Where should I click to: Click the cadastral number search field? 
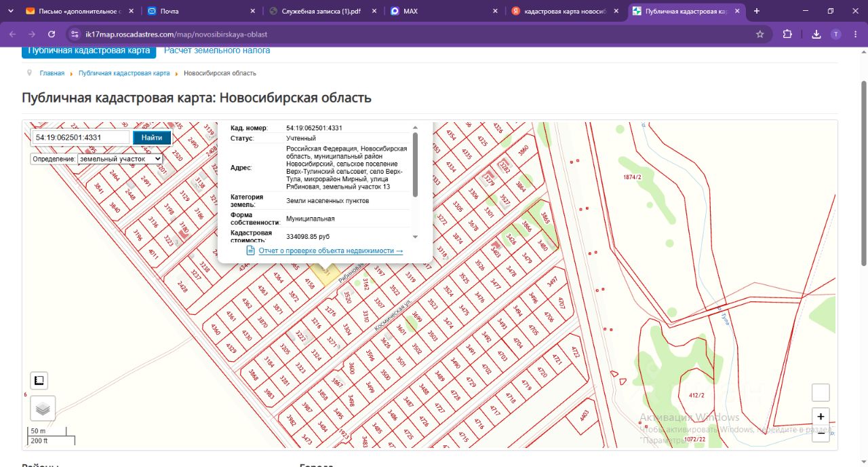click(x=81, y=137)
